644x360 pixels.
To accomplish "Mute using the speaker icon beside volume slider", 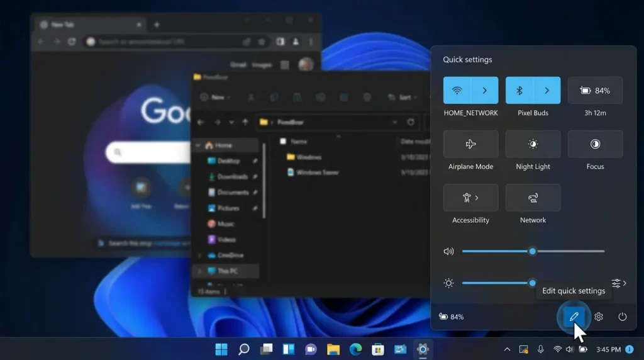I will point(448,251).
